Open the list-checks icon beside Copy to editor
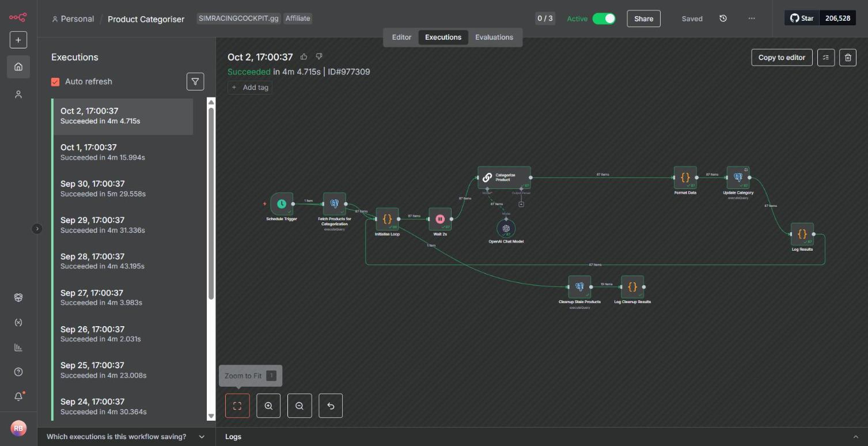The width and height of the screenshot is (868, 446). coord(826,57)
